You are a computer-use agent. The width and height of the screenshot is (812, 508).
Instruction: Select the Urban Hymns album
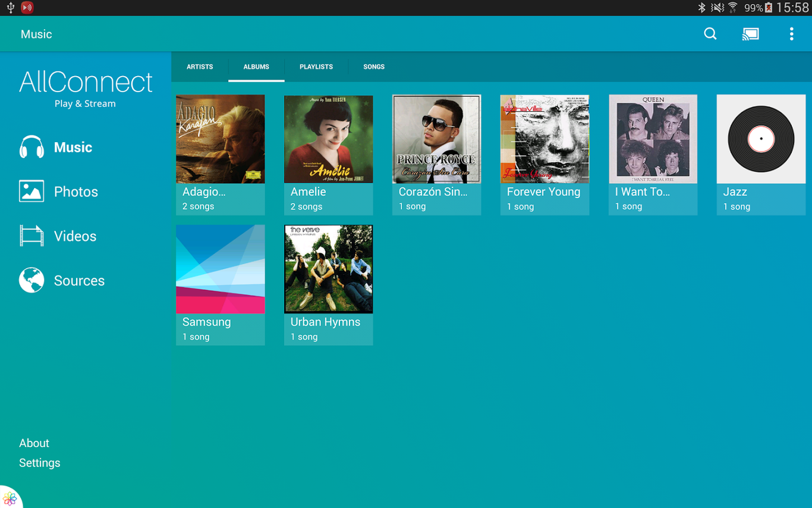[328, 269]
